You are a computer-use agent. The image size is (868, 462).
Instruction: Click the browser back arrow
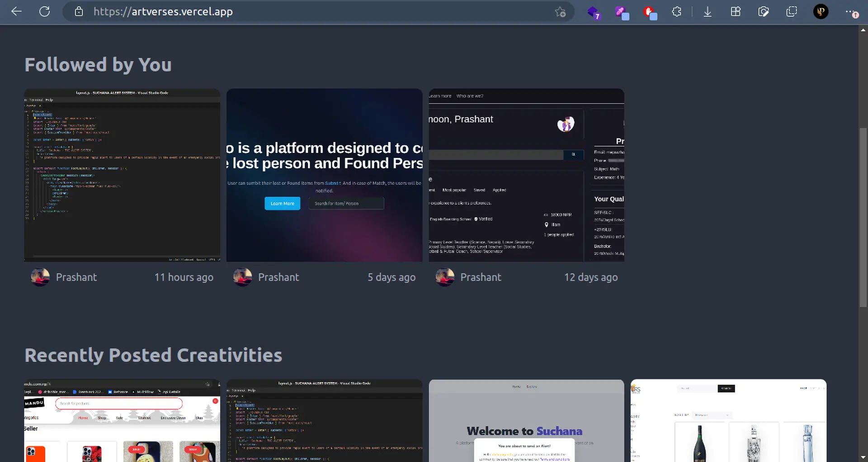(17, 12)
